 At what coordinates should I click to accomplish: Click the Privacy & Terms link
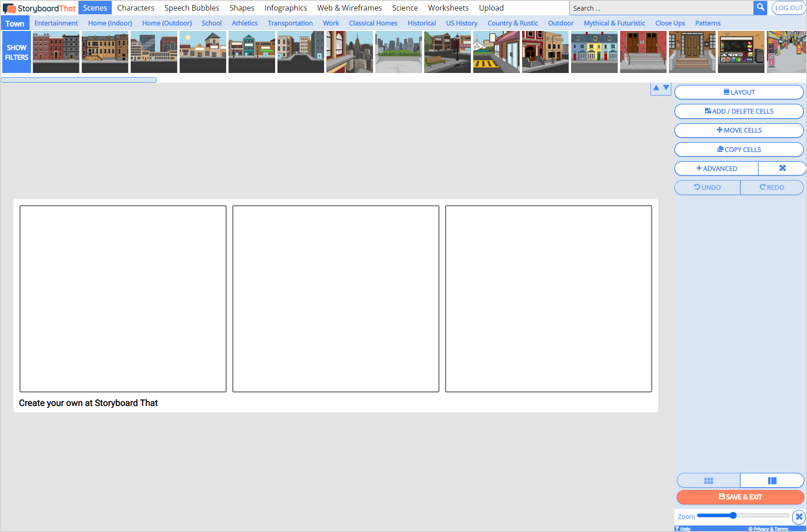click(768, 529)
